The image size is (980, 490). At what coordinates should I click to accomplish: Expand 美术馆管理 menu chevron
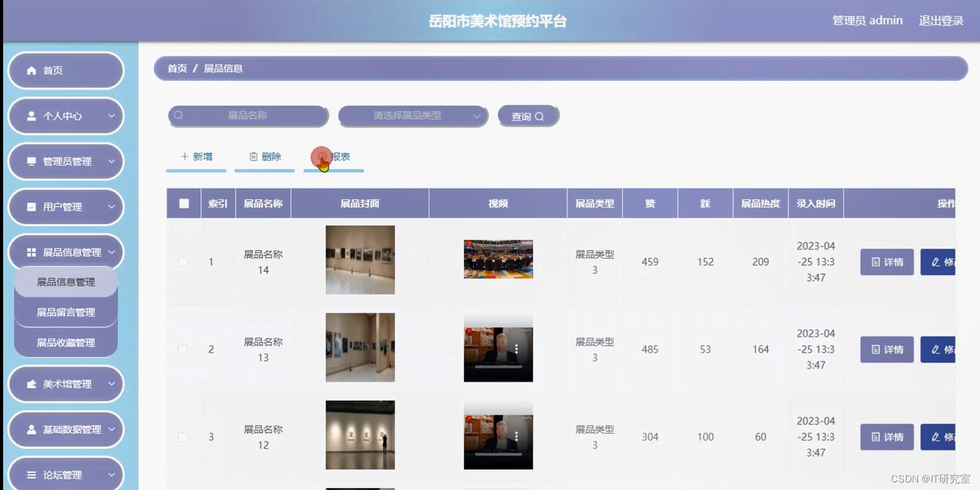(111, 384)
